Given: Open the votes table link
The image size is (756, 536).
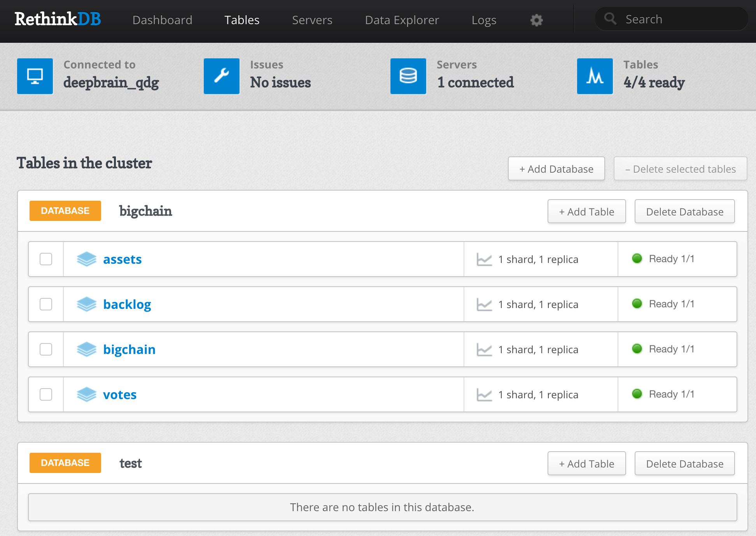Looking at the screenshot, I should point(120,395).
